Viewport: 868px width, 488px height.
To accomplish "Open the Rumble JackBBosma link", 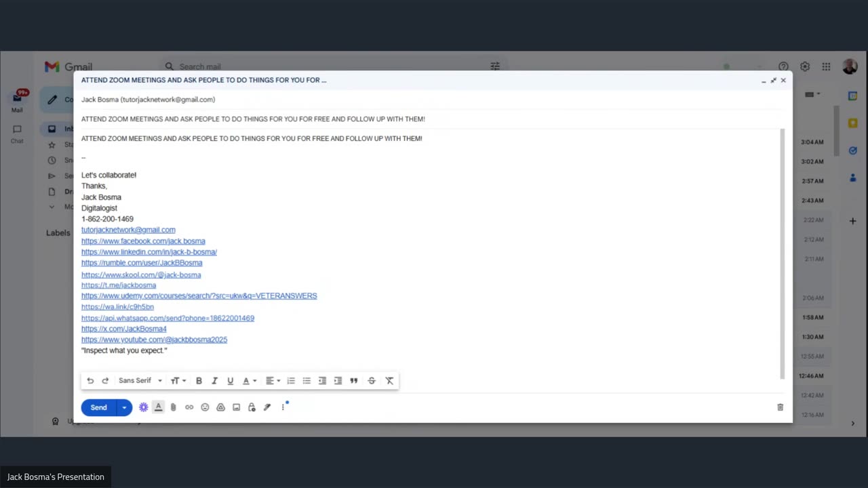I will click(x=142, y=263).
